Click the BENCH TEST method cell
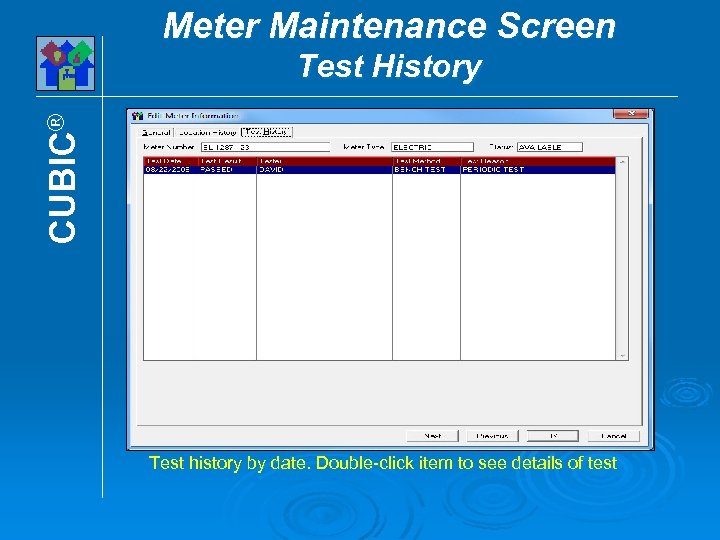This screenshot has width=720, height=540. [427, 169]
